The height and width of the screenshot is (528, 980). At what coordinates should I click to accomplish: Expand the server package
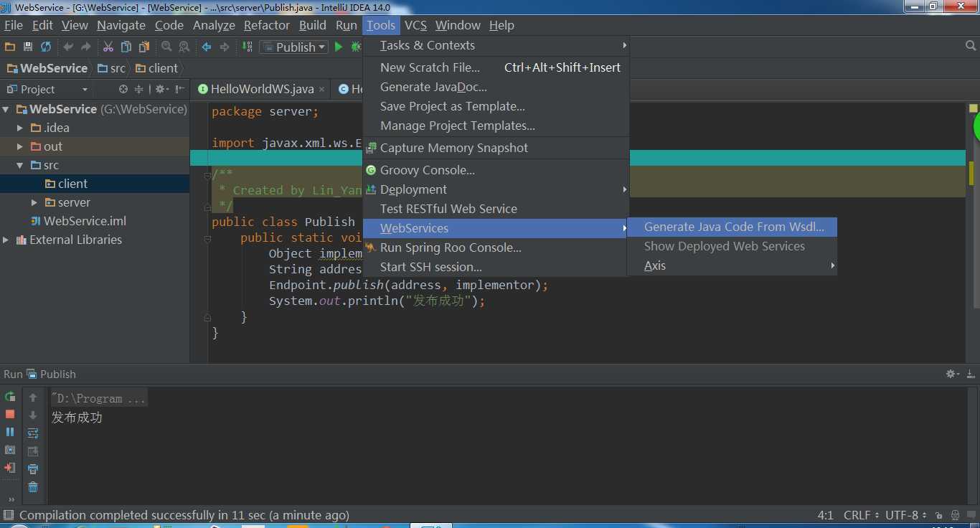click(34, 202)
